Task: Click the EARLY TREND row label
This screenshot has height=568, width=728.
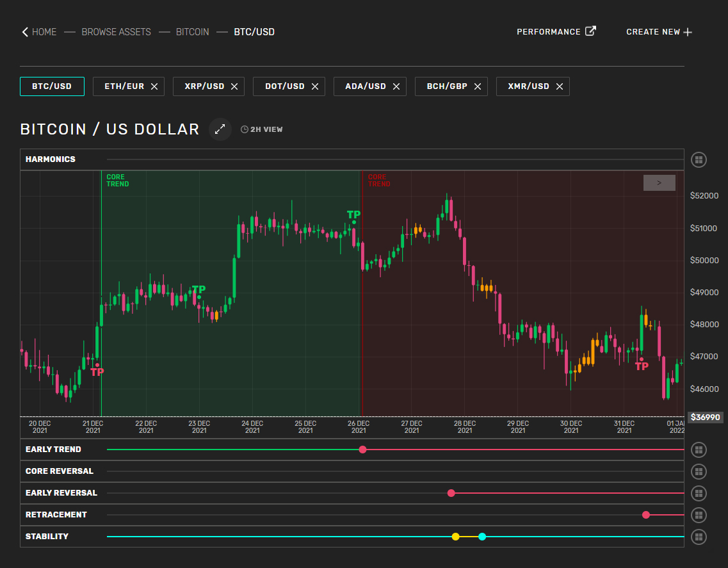Action: [x=53, y=450]
